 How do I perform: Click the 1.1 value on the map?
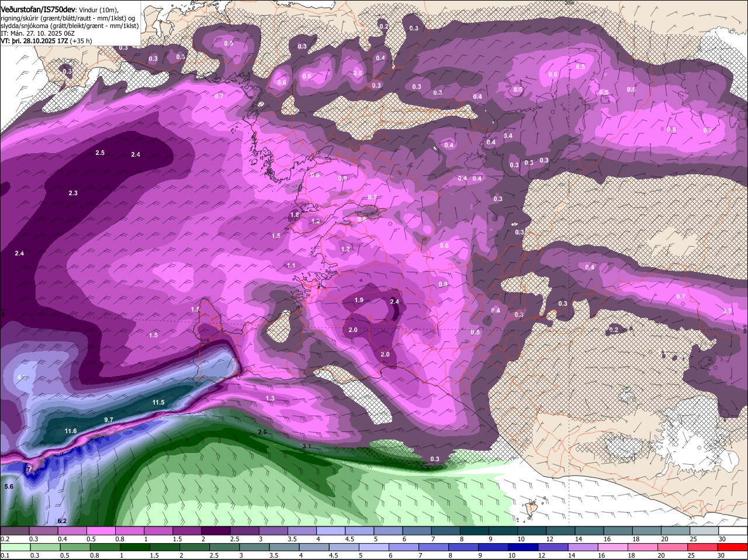point(291,265)
